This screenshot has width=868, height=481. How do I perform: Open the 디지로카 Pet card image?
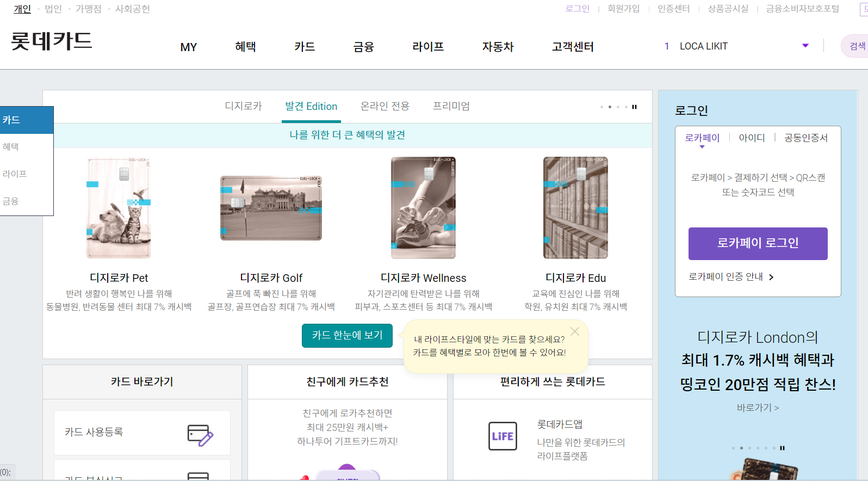pyautogui.click(x=119, y=208)
